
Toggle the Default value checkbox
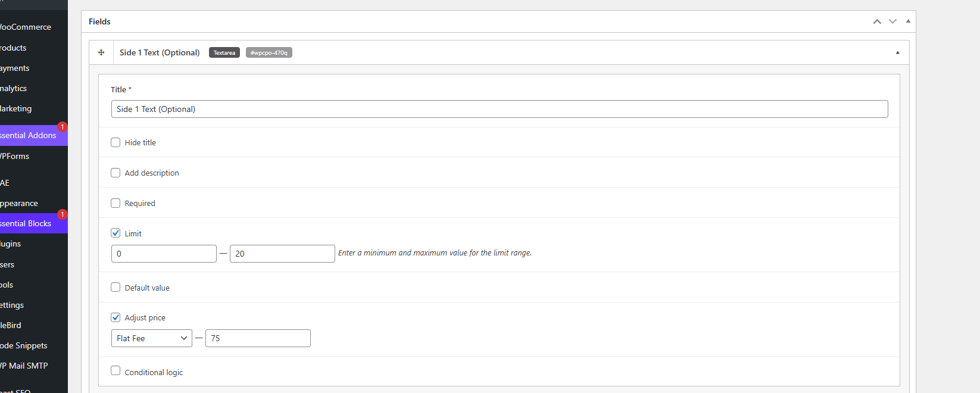(116, 288)
